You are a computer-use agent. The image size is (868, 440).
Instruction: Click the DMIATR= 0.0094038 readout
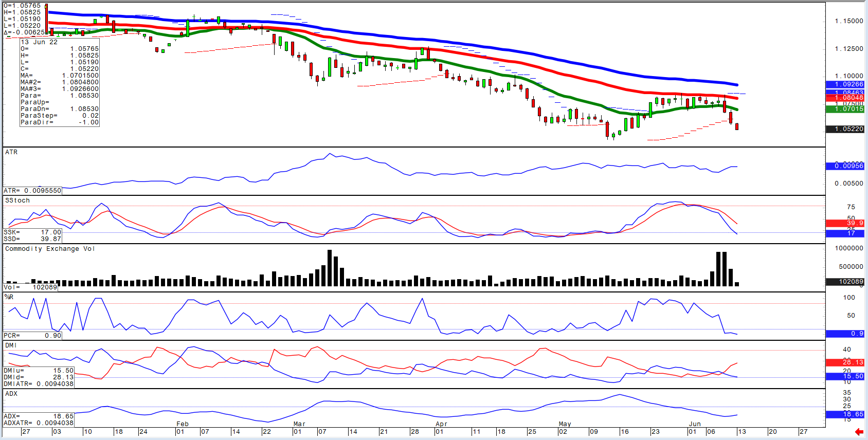(39, 384)
